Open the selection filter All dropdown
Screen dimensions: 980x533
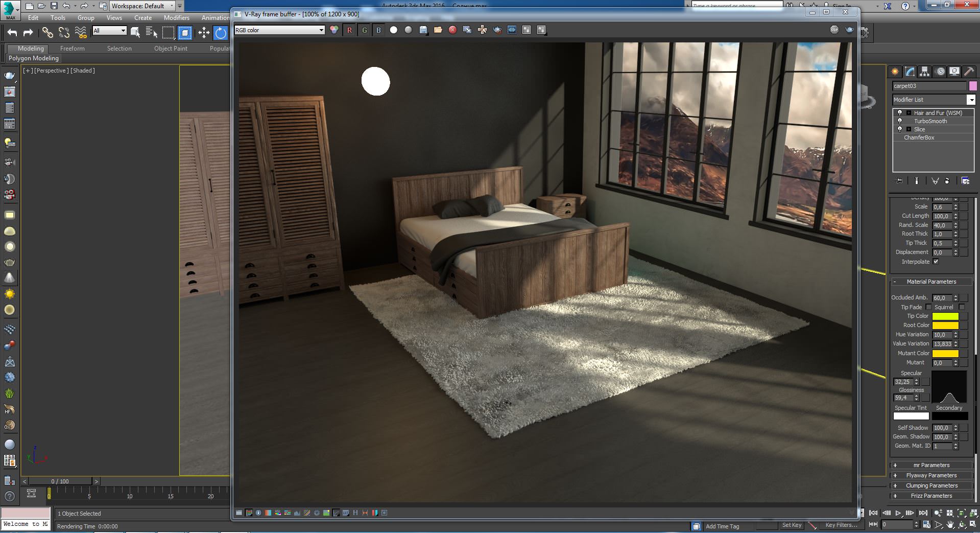109,31
